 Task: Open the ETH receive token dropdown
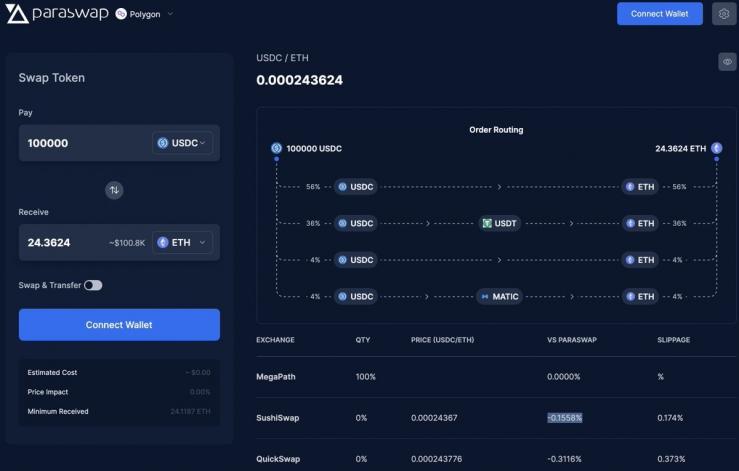[183, 242]
